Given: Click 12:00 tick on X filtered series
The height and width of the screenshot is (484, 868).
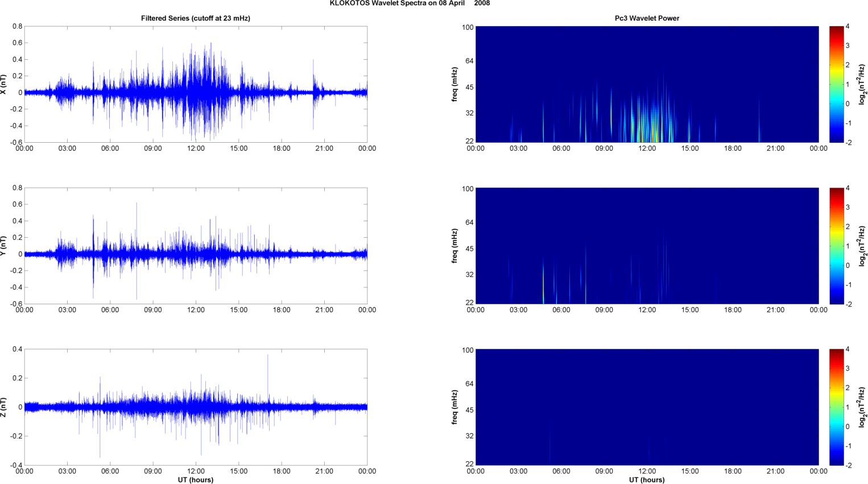Looking at the screenshot, I should (196, 148).
